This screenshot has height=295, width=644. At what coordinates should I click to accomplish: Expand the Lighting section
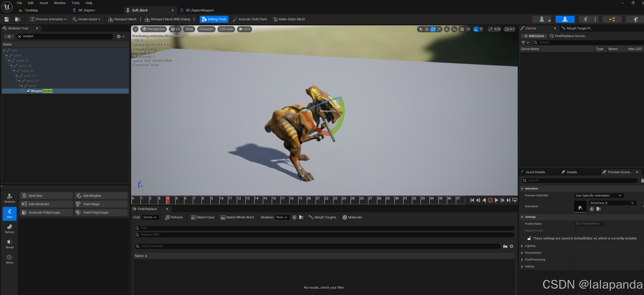522,246
